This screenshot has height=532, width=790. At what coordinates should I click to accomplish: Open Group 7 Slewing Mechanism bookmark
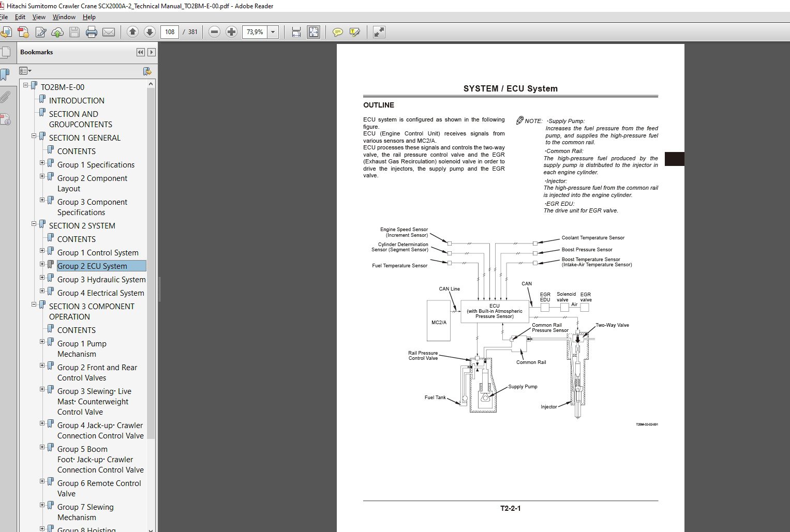tap(85, 512)
